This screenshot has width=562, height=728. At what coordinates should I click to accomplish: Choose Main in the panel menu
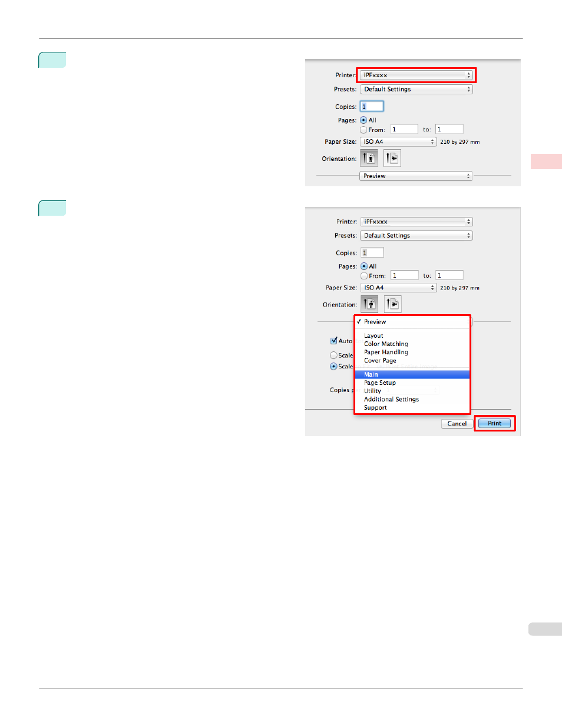[412, 374]
